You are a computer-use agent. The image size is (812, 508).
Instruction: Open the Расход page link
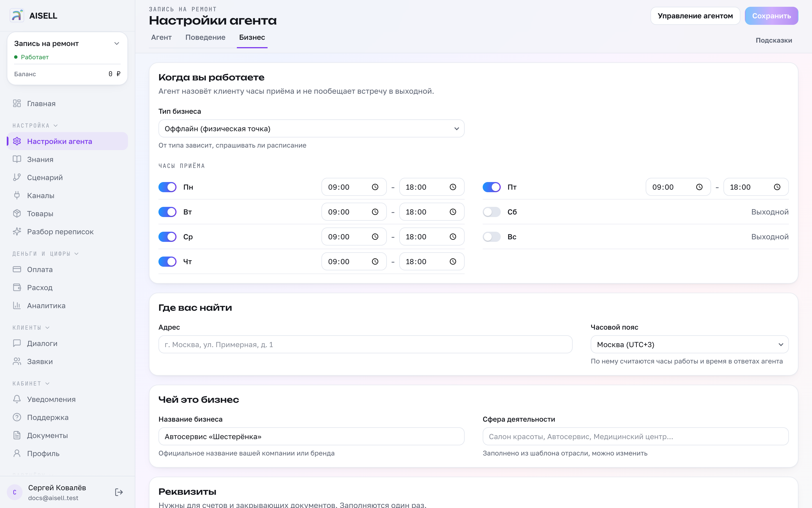[67, 288]
